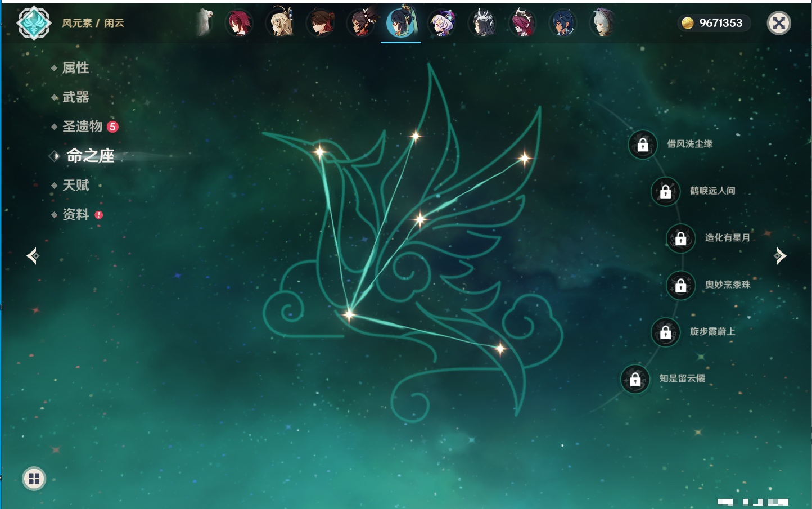Switch to next character with right arrow
The height and width of the screenshot is (509, 812).
tap(780, 256)
